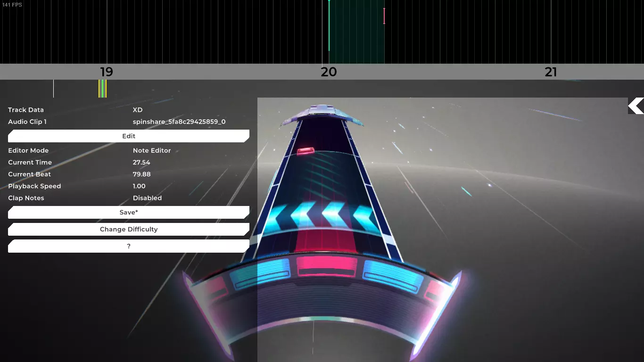Screen dimensions: 644x362
Task: Click the yellow-green marker on the mini timeline
Action: click(x=102, y=89)
